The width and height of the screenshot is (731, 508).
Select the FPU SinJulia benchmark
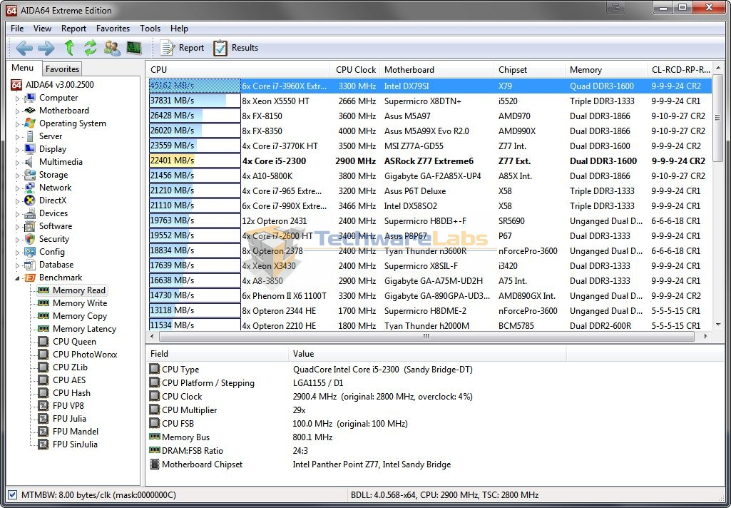75,444
